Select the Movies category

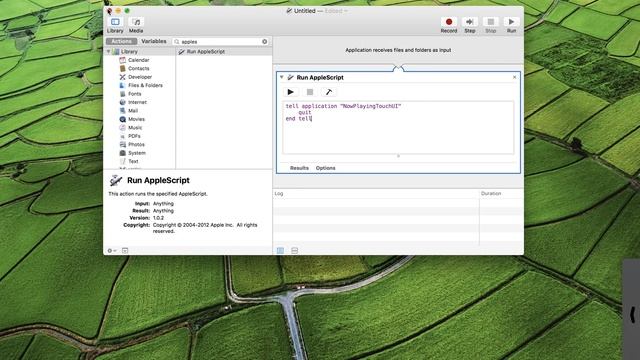[136, 119]
